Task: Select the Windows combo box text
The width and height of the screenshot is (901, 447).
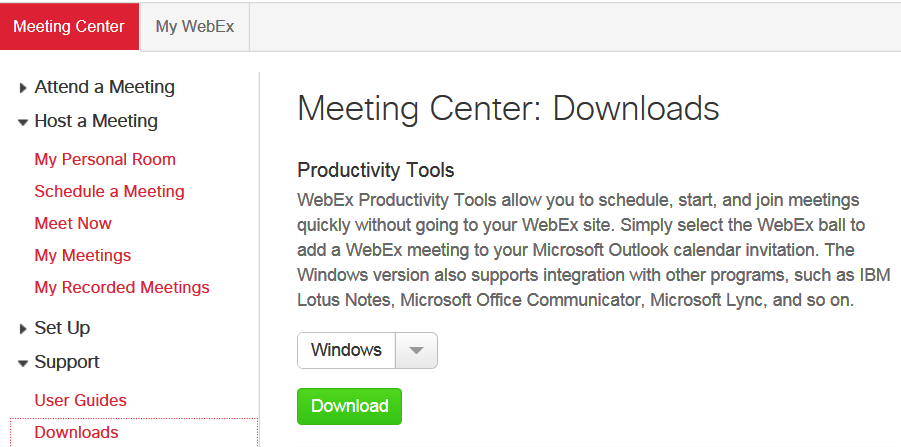Action: tap(346, 350)
